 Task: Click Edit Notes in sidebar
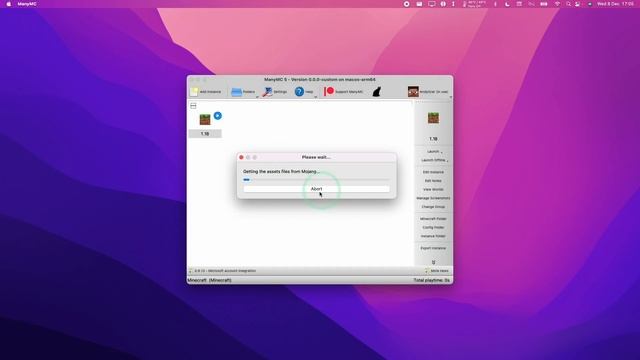pyautogui.click(x=433, y=181)
